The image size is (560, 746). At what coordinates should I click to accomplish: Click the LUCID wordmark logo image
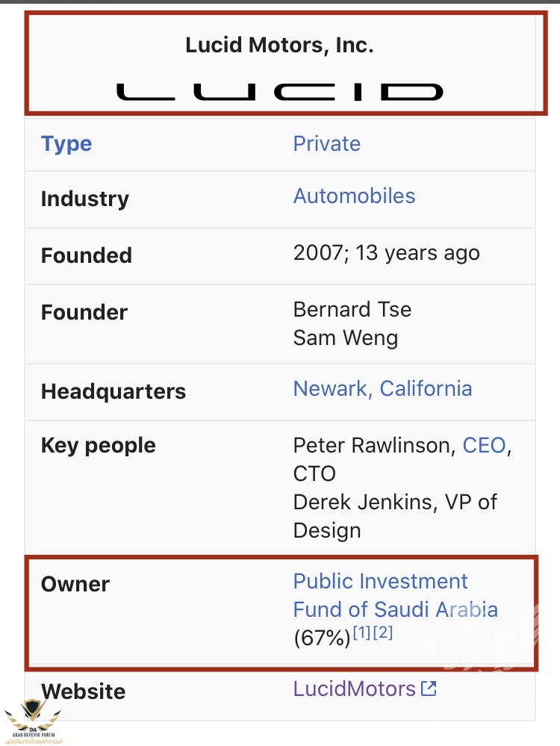(x=280, y=92)
